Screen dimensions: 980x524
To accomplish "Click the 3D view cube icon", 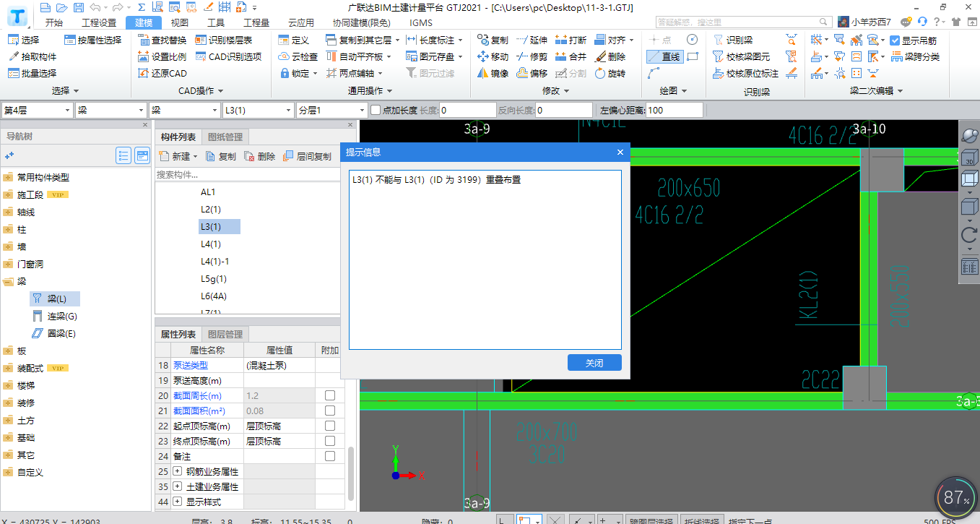I will coord(970,158).
